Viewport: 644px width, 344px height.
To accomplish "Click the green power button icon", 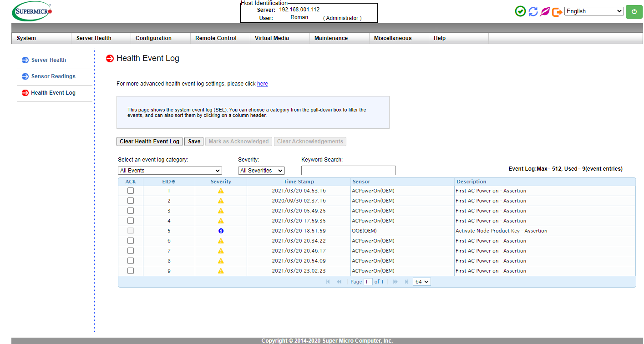I will [x=634, y=12].
